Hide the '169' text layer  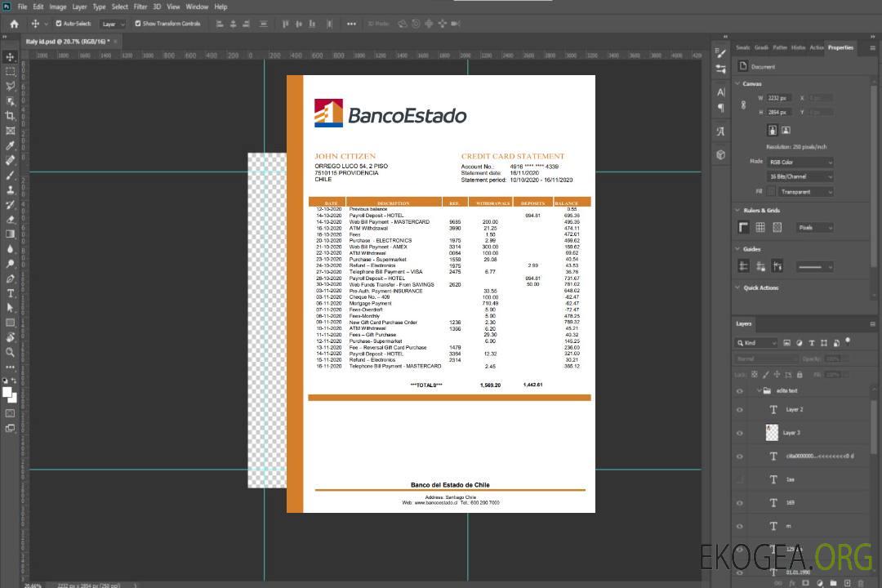740,503
